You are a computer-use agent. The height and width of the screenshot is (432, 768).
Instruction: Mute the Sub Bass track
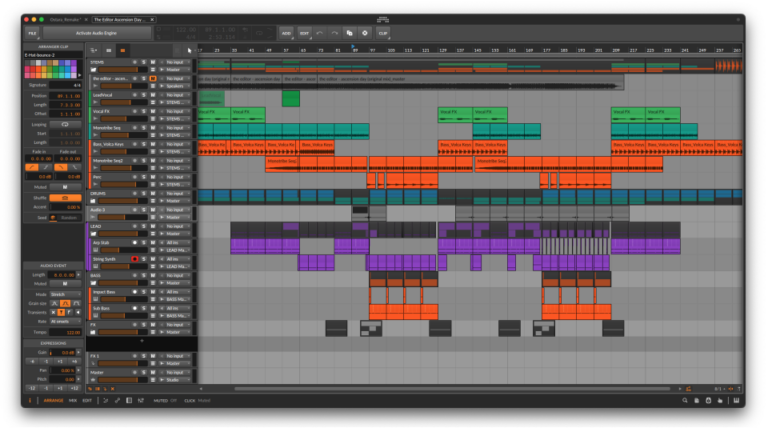tap(153, 308)
